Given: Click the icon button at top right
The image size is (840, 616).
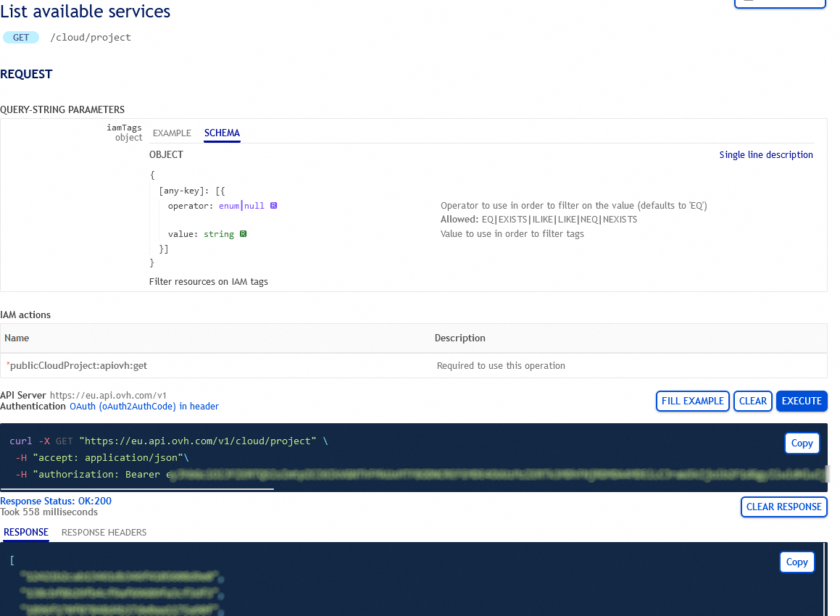Looking at the screenshot, I should click(780, 4).
